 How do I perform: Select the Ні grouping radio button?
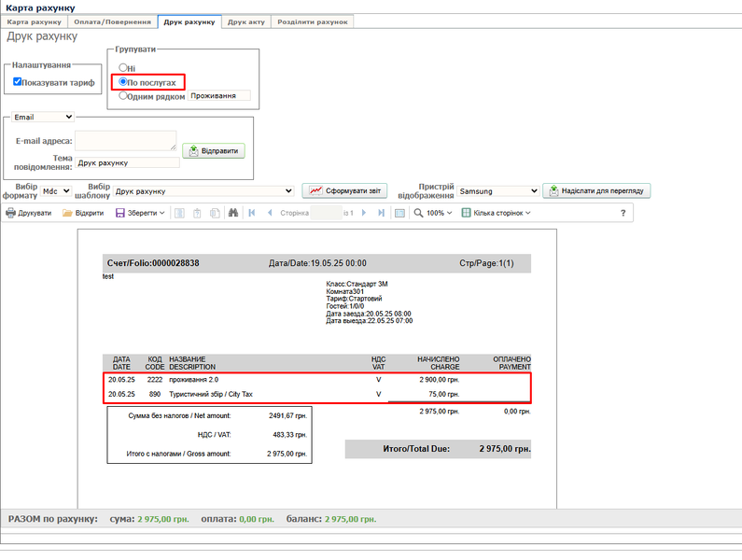click(x=123, y=68)
